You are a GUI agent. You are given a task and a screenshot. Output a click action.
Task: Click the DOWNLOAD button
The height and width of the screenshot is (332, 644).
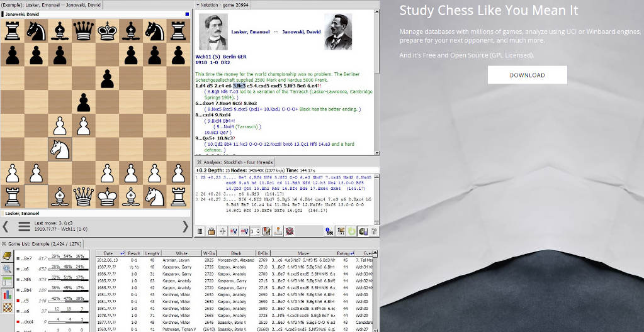coord(527,75)
